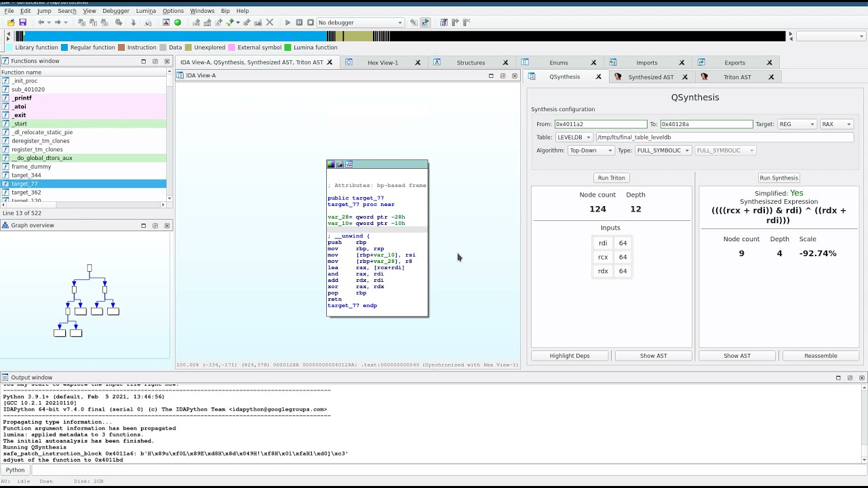Click the function icon next to _printf

click(x=5, y=98)
